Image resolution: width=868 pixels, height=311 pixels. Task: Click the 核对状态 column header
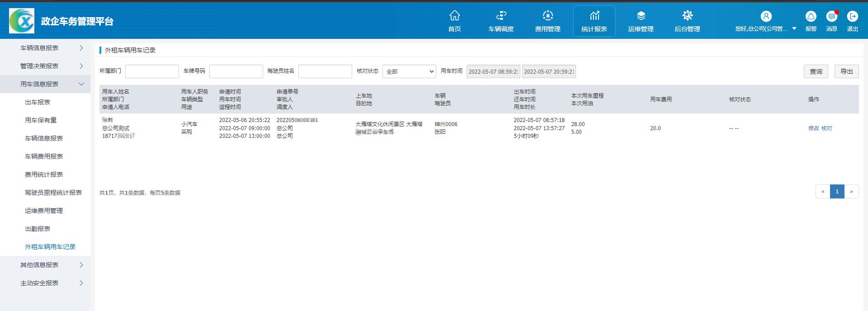coord(740,99)
